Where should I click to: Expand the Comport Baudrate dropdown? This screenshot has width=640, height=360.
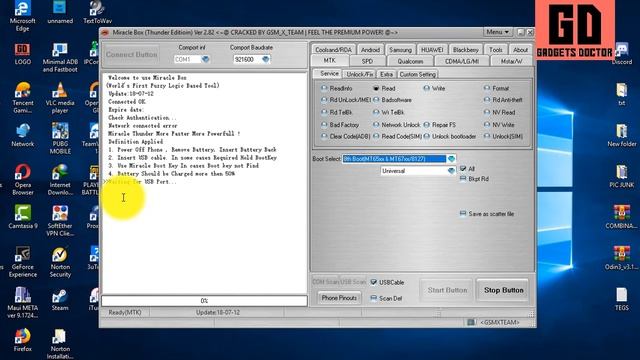click(x=266, y=60)
